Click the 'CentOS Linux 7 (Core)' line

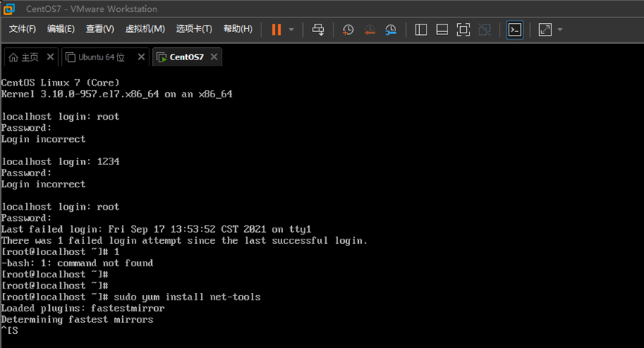tap(60, 83)
